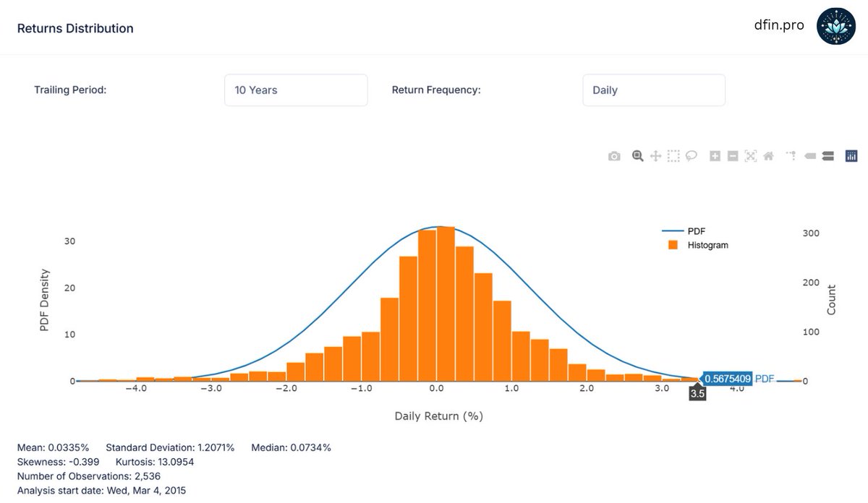Click the Daily Return (%) axis title
Viewport: 868px width, 503px height.
click(x=438, y=416)
